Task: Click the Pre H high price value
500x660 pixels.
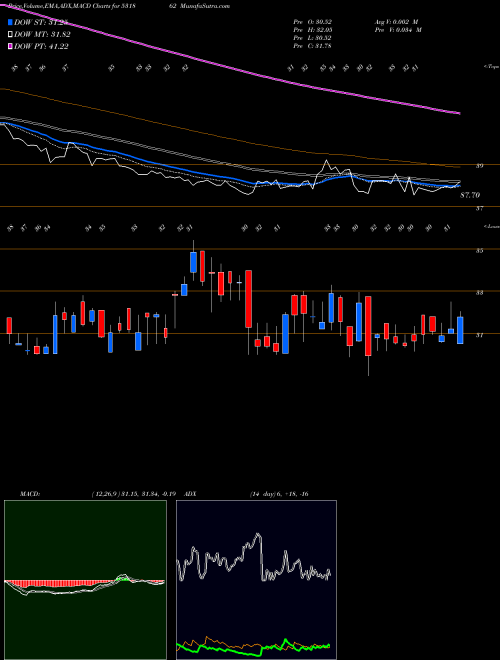Action: click(x=322, y=29)
